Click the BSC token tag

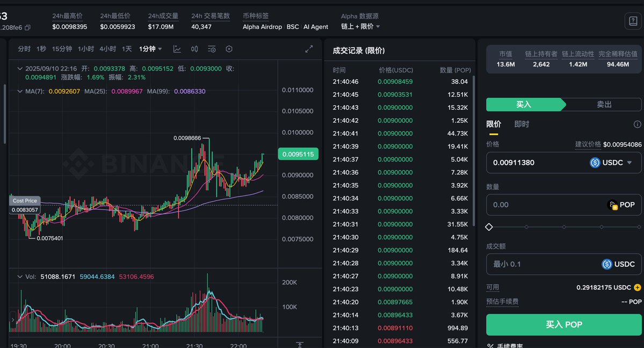[x=293, y=27]
